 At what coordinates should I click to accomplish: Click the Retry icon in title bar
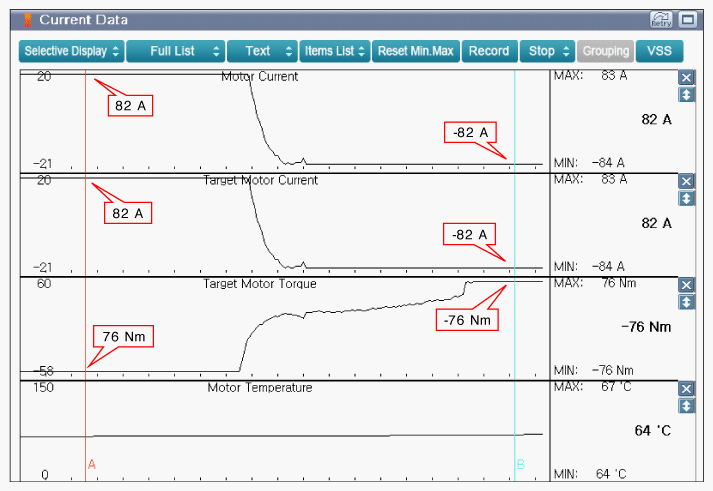pyautogui.click(x=661, y=20)
